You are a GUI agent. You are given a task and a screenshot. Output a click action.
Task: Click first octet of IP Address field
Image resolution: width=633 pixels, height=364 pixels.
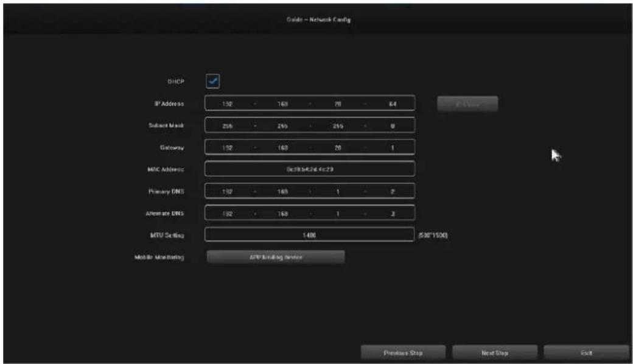coord(227,103)
